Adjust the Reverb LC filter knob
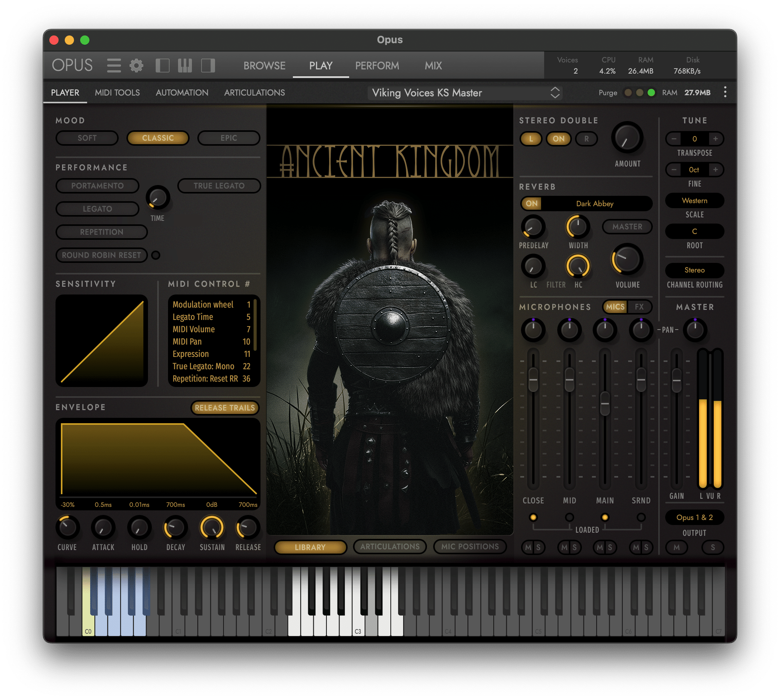The image size is (780, 700). [533, 266]
